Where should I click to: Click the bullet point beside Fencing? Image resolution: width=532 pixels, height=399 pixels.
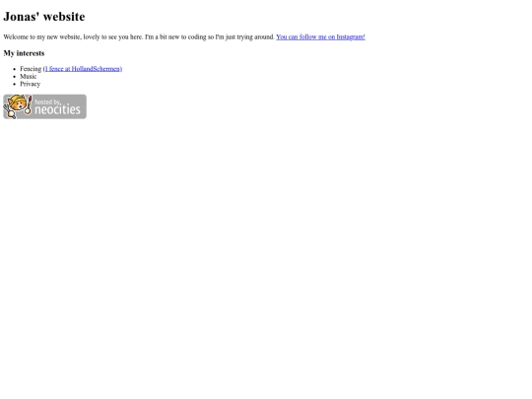(14, 69)
